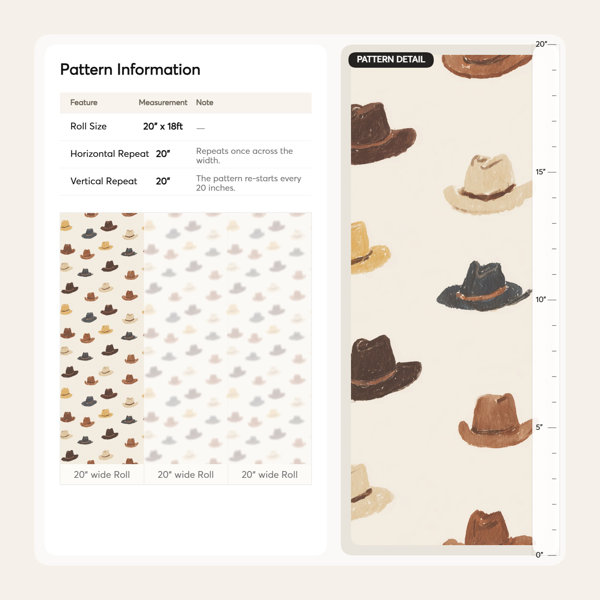
Task: Click the PATTERN DETAIL badge
Action: pyautogui.click(x=391, y=60)
